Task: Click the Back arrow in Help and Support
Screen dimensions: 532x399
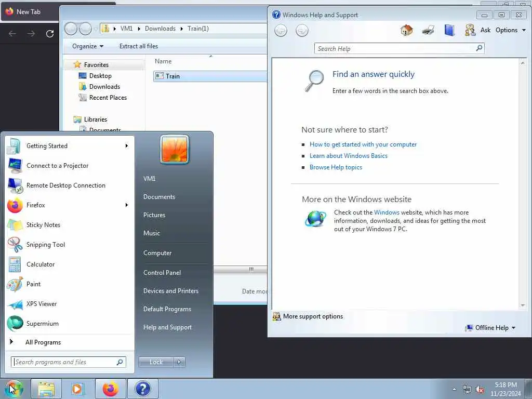Action: tap(281, 31)
